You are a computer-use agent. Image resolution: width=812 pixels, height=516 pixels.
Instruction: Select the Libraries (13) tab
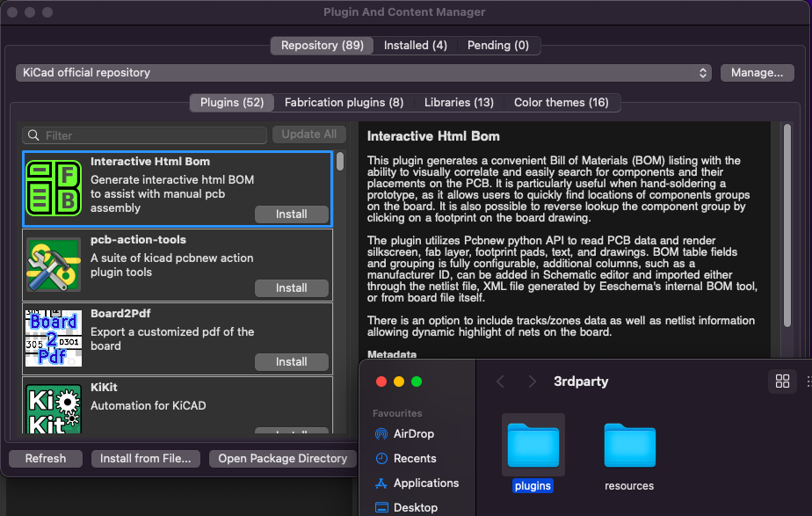459,102
